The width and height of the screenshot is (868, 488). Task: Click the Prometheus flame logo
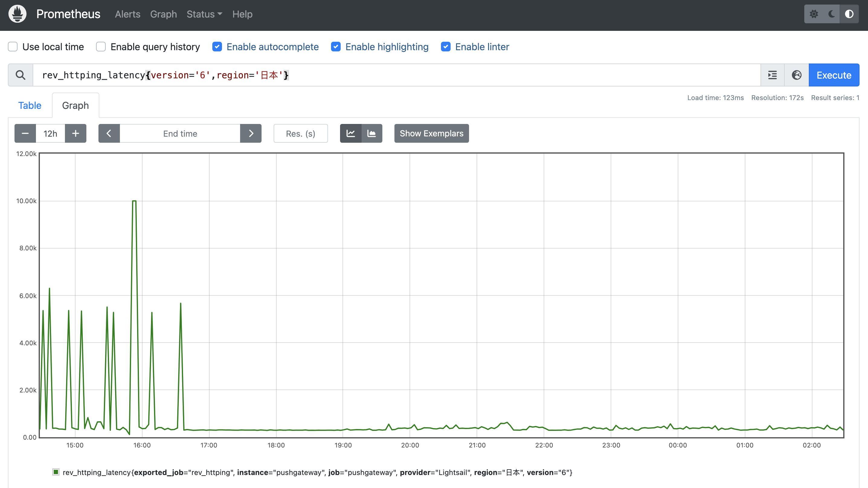click(18, 14)
